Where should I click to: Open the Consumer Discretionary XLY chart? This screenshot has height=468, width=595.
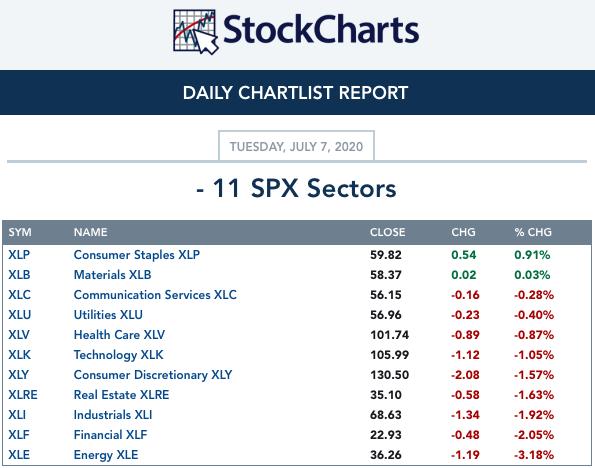pyautogui.click(x=153, y=375)
